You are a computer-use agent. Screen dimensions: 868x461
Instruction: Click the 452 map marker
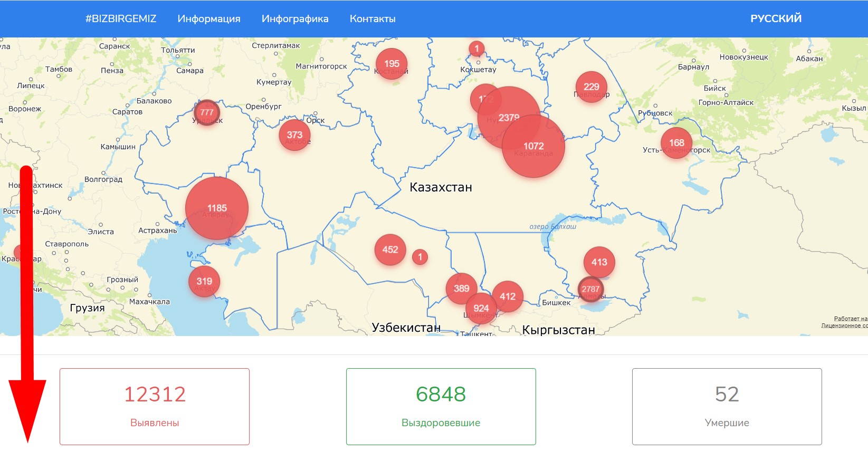pos(390,250)
